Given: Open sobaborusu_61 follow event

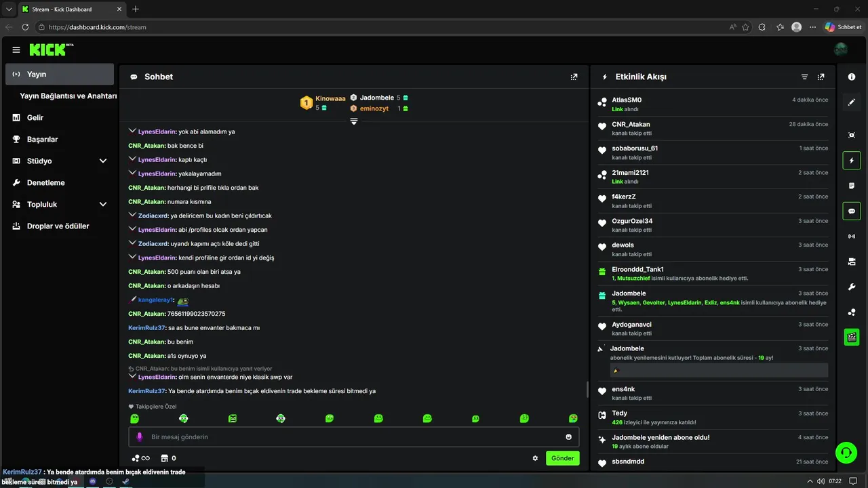Looking at the screenshot, I should tap(713, 152).
